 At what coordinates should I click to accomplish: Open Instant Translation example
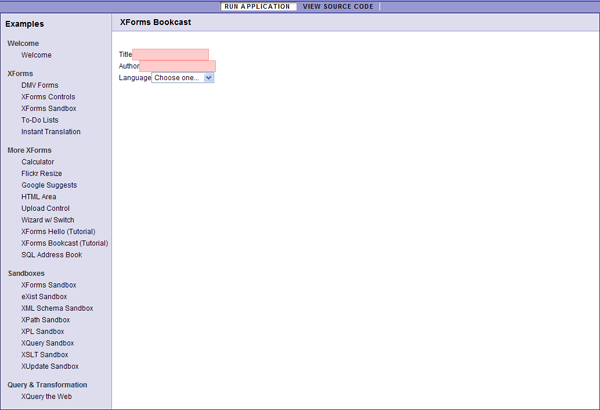51,132
